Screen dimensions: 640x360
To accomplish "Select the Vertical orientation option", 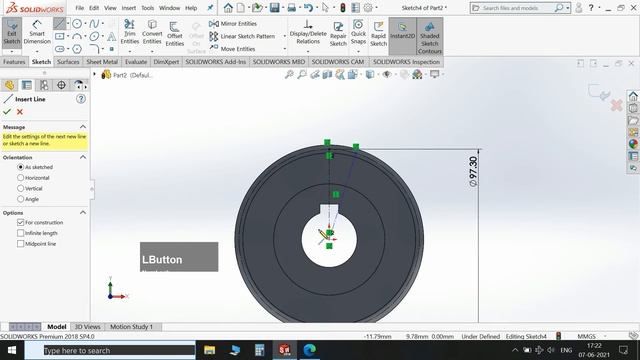I will tap(20, 188).
